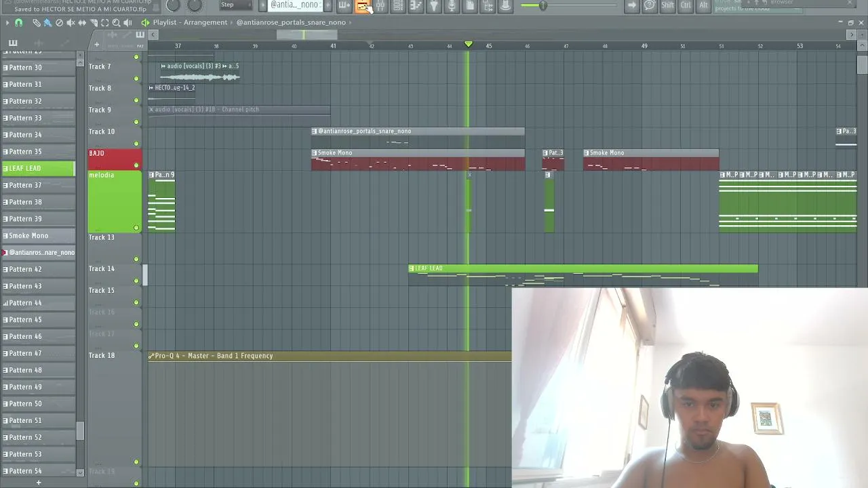Open the Step mode dropdown
Viewport: 868px width, 488px height.
point(235,5)
